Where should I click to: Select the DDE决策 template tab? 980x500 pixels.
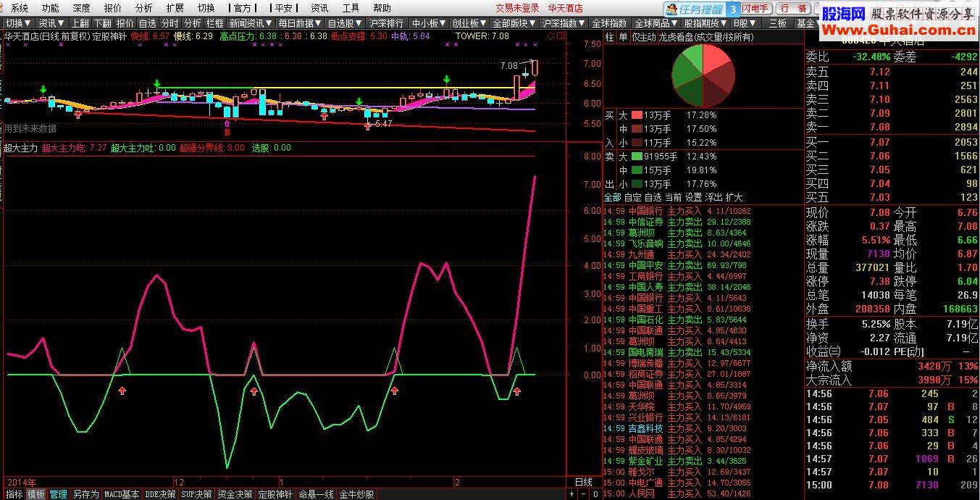point(160,494)
